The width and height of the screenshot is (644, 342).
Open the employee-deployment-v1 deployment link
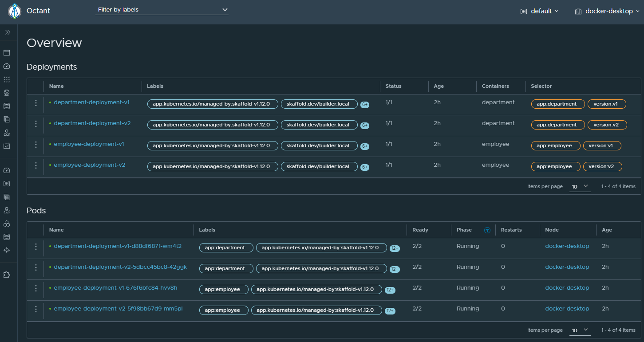click(89, 144)
